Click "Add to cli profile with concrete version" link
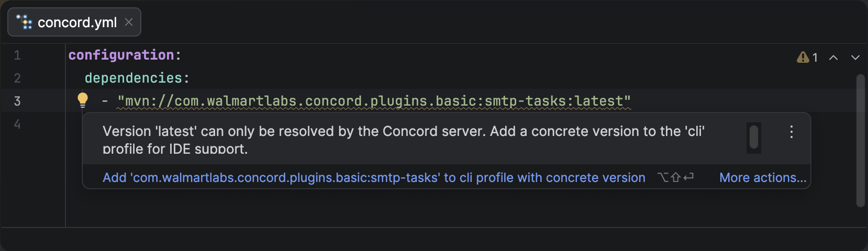This screenshot has width=868, height=251. pos(374,178)
